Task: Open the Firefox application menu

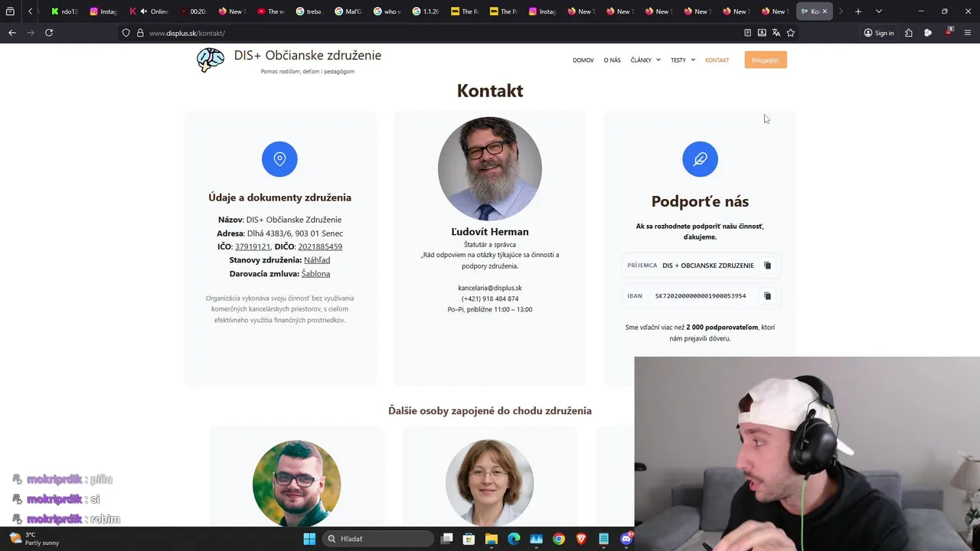Action: (x=968, y=33)
